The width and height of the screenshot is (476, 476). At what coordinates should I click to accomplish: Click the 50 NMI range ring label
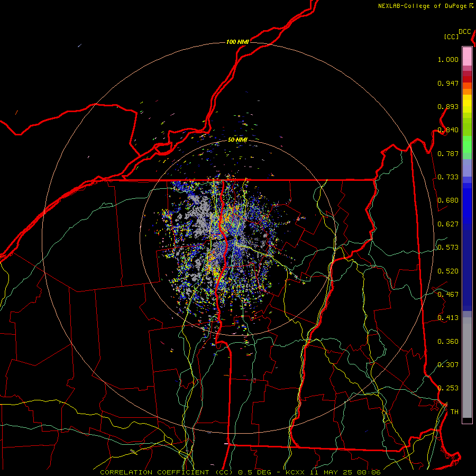point(237,140)
